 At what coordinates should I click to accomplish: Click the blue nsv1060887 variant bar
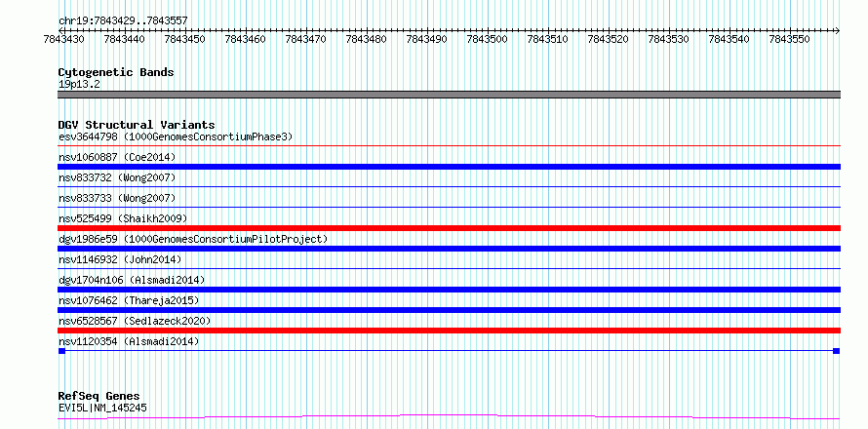click(x=449, y=167)
